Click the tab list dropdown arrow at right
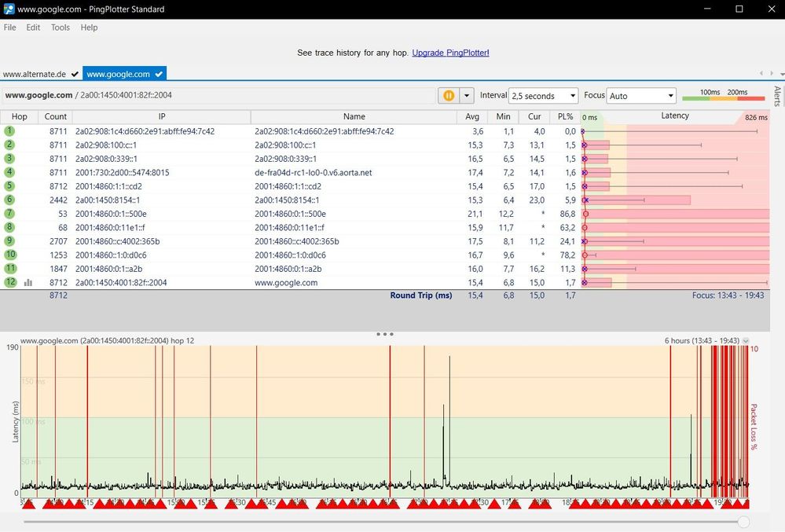Viewport: 785px width, 532px height. [782, 74]
